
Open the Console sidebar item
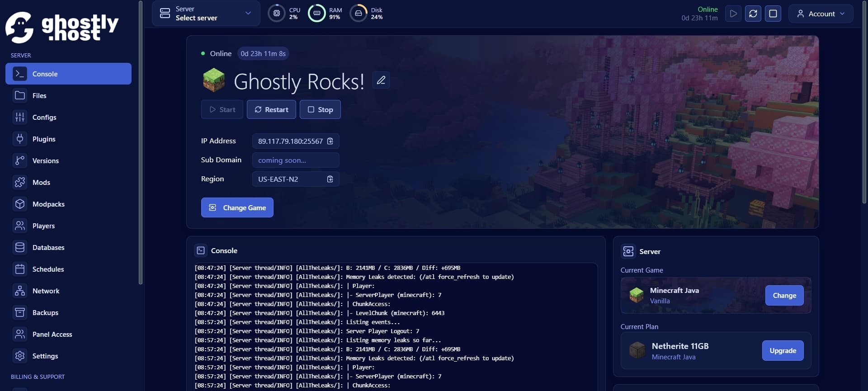pos(68,74)
